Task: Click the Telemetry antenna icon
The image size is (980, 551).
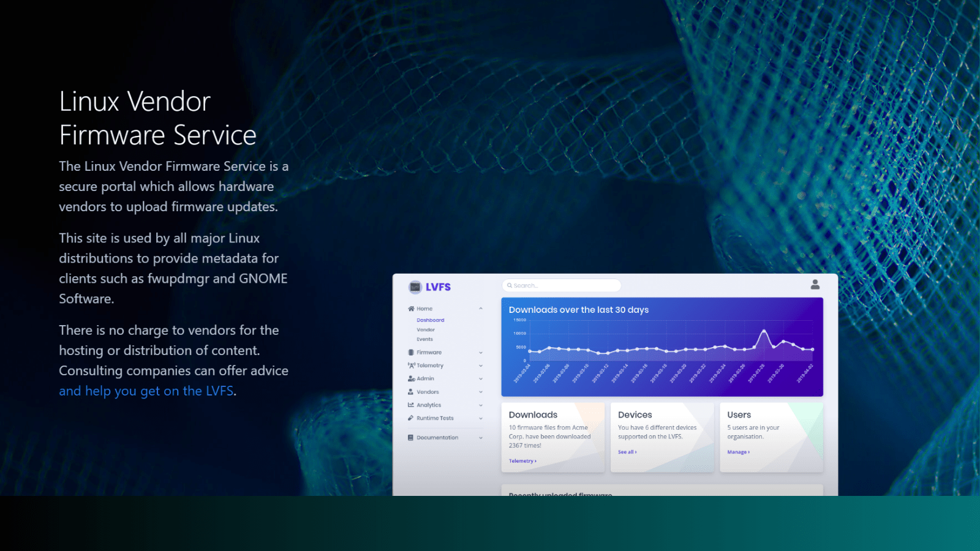Action: point(411,365)
